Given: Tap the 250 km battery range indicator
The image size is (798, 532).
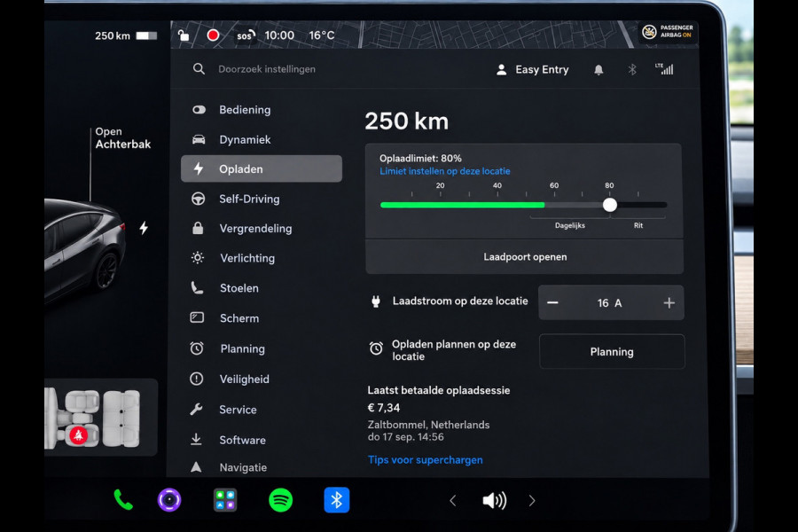Looking at the screenshot, I should pos(125,35).
